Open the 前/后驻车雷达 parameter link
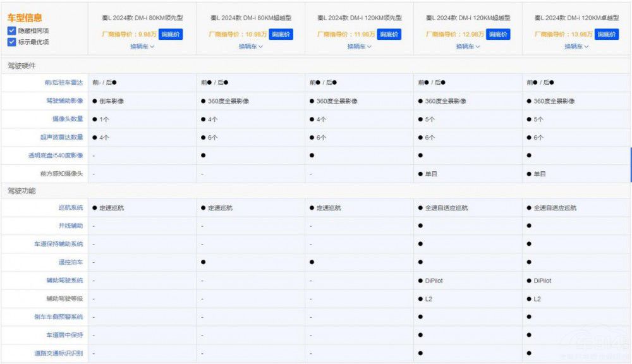Screen dimensions: 632x364 [63, 83]
